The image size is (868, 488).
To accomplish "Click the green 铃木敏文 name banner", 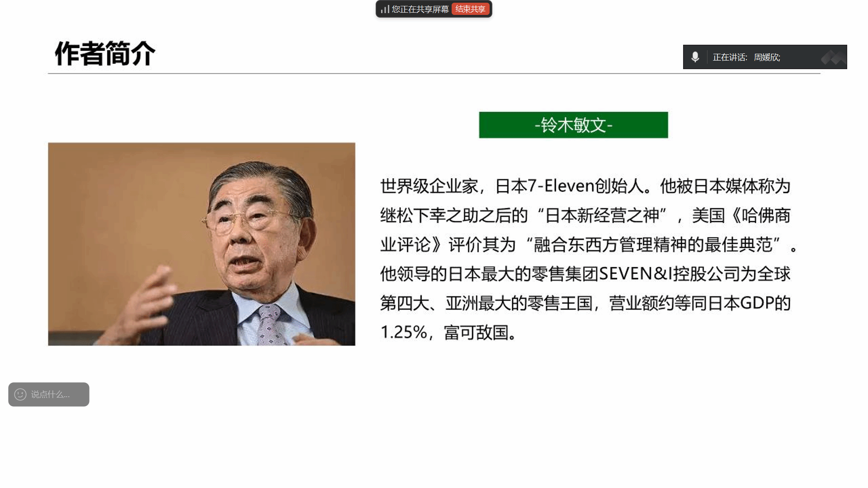I will (x=573, y=125).
